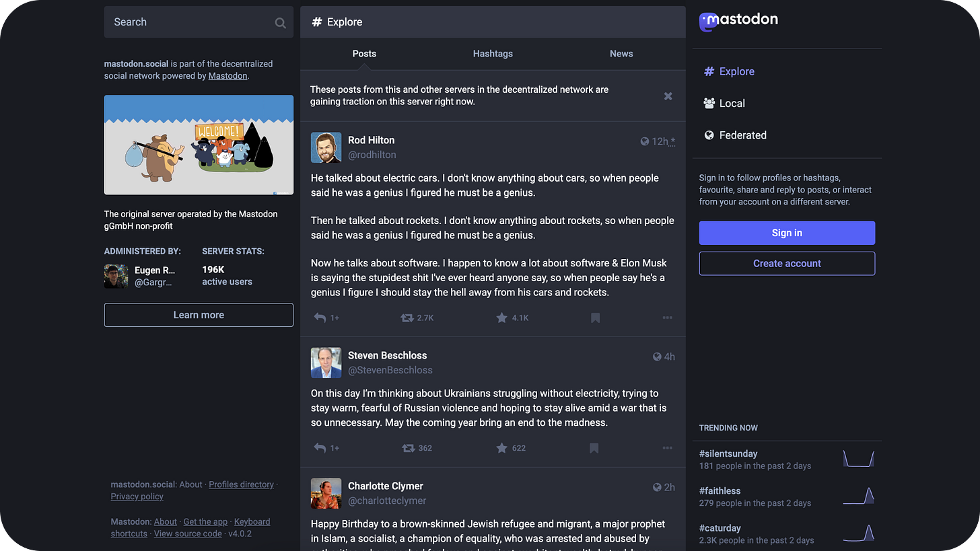Open the more options menu on Steven Beschloss's post
Image resolution: width=980 pixels, height=551 pixels.
point(667,447)
